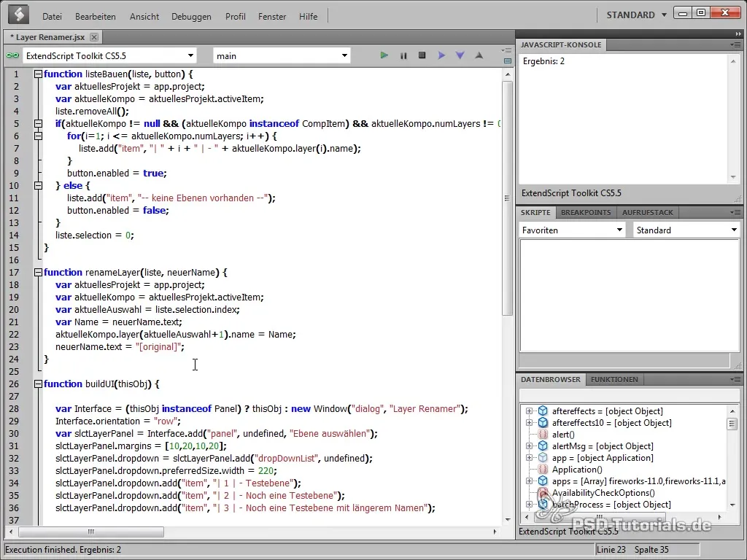
Task: Open the JavaScript-Konsole panel flyout menu
Action: [735, 44]
